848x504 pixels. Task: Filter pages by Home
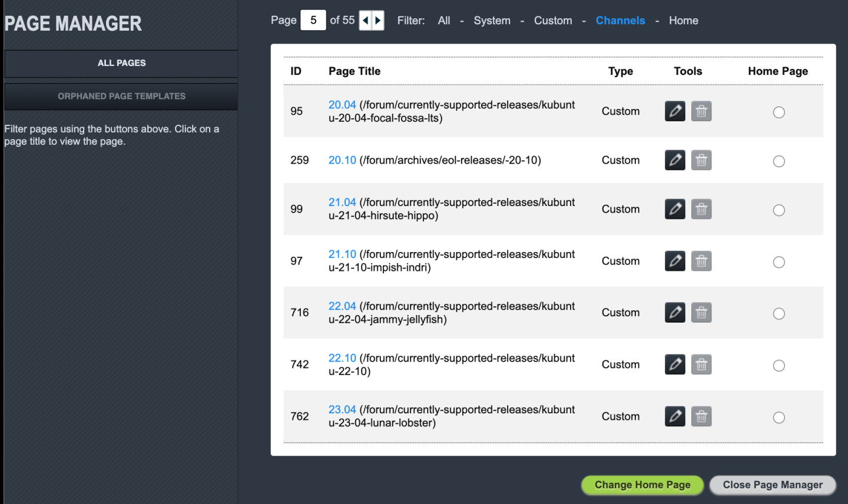click(x=683, y=21)
